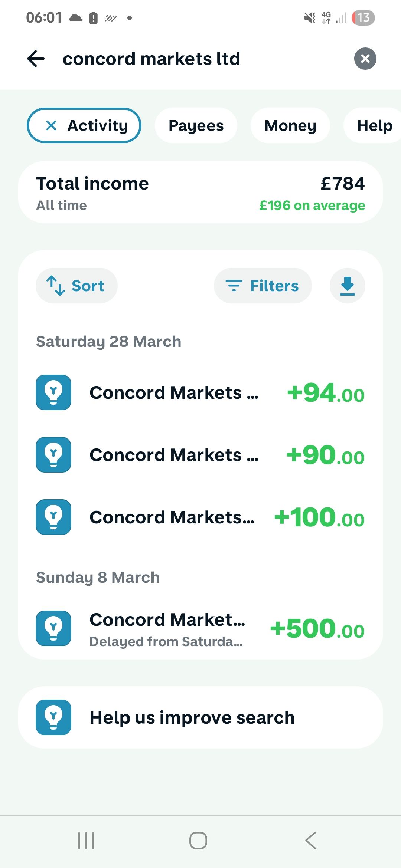Tap the lightbulb icon beside +90.00 transaction
Image resolution: width=401 pixels, height=868 pixels.
[53, 455]
